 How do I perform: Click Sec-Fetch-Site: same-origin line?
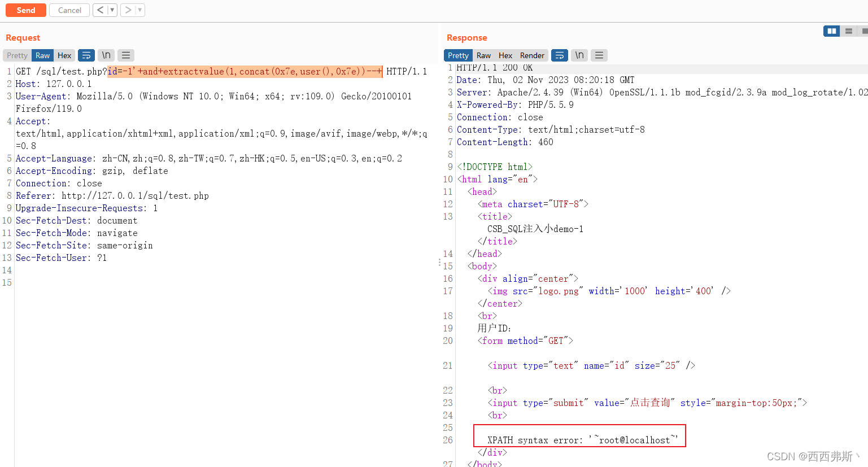click(x=84, y=245)
